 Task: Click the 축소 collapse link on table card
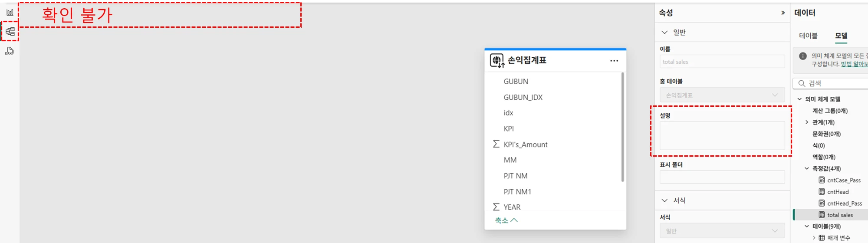(x=506, y=220)
